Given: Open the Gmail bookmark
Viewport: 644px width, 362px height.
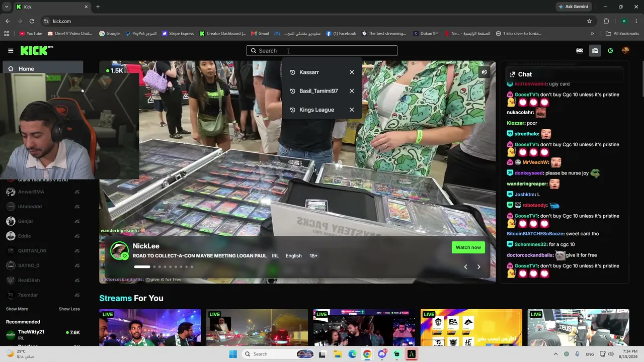Looking at the screenshot, I should 260,34.
